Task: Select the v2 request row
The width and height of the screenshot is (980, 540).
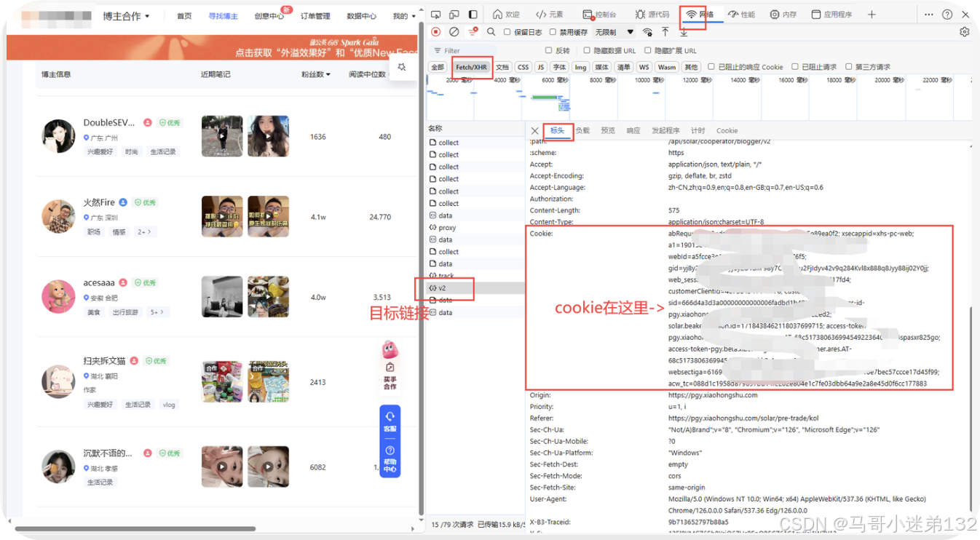Action: (475, 288)
